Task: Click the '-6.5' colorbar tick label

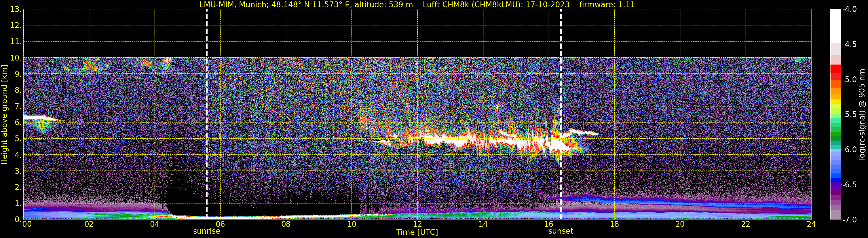Action: 850,185
